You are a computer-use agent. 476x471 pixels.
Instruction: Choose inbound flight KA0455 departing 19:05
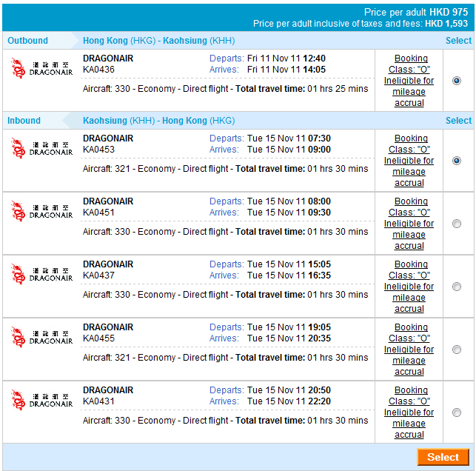(456, 350)
